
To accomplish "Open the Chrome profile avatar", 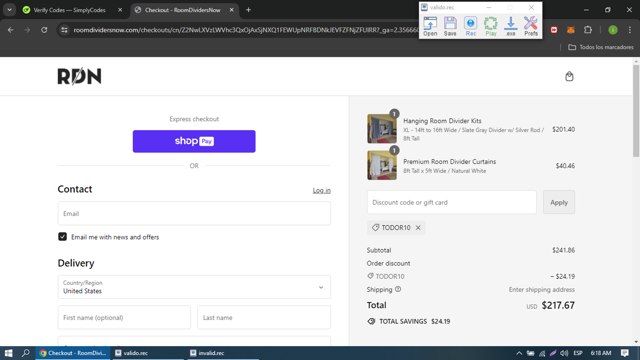I will (x=613, y=30).
